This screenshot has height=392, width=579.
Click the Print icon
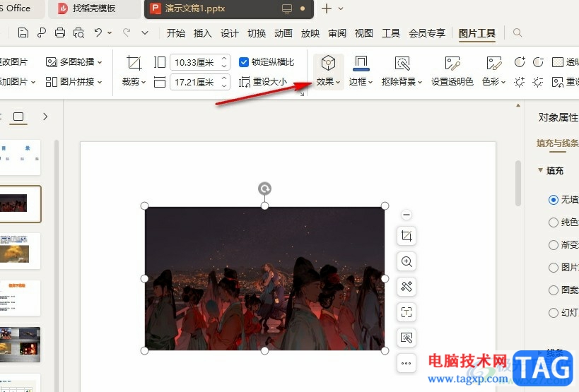click(x=60, y=32)
